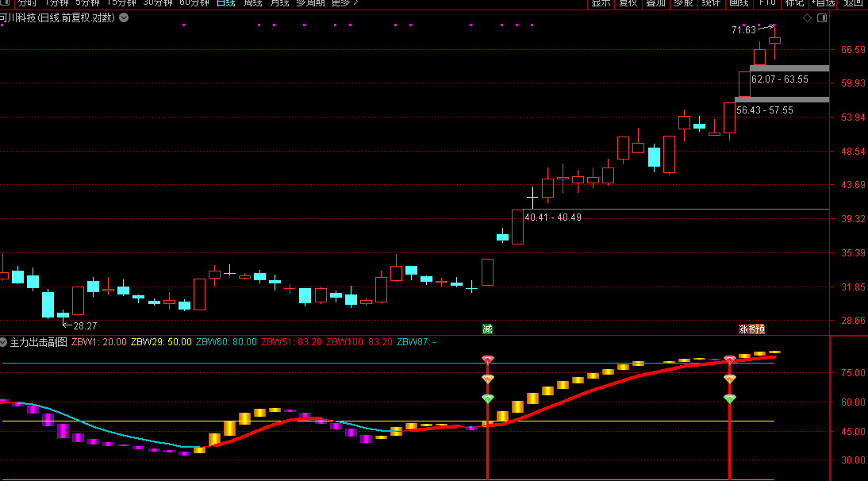Open the chart settings dropdown beside 可川科技 title
Image resolution: width=868 pixels, height=481 pixels.
124,17
